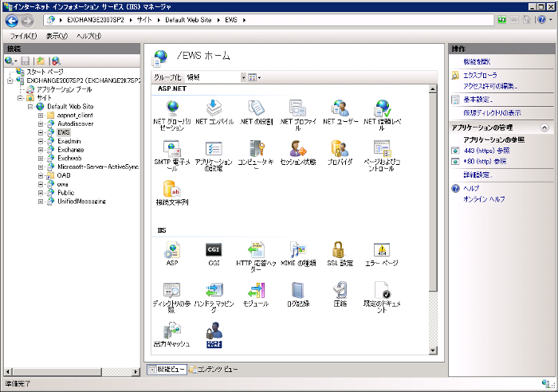Click the アクセス許可の編集 link
This screenshot has width=558, height=392.
point(490,86)
